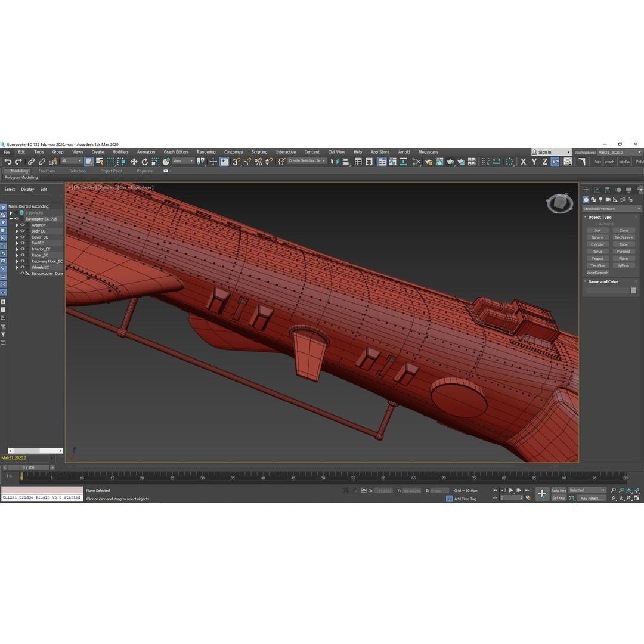Toggle the Auto Key animation mode
Screen dimensions: 644x644
point(559,490)
